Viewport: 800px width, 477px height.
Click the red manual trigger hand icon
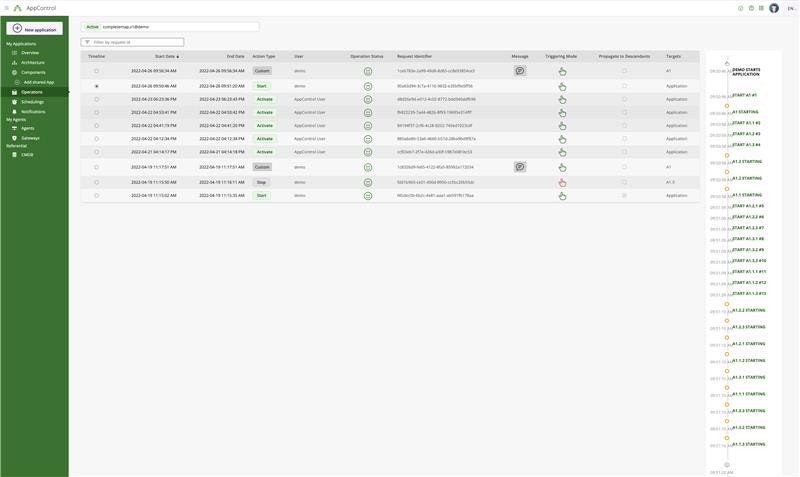[x=562, y=183]
